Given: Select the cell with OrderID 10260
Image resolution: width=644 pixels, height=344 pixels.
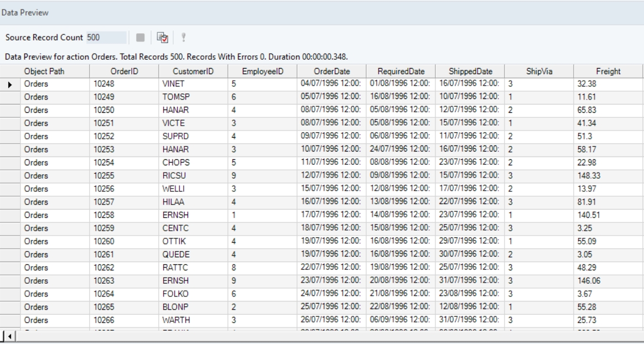Looking at the screenshot, I should point(123,239).
